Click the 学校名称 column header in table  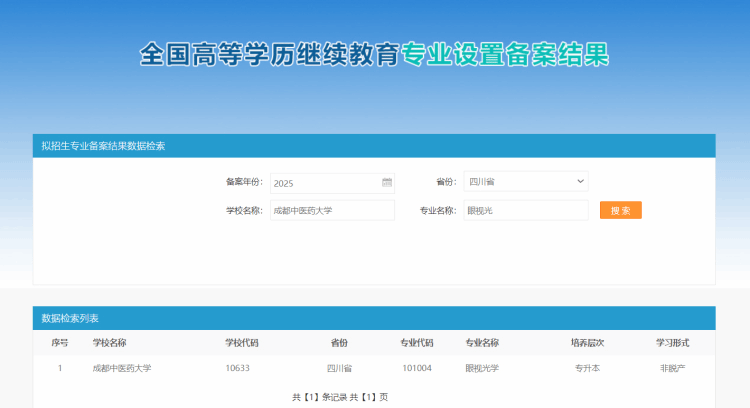click(x=109, y=343)
